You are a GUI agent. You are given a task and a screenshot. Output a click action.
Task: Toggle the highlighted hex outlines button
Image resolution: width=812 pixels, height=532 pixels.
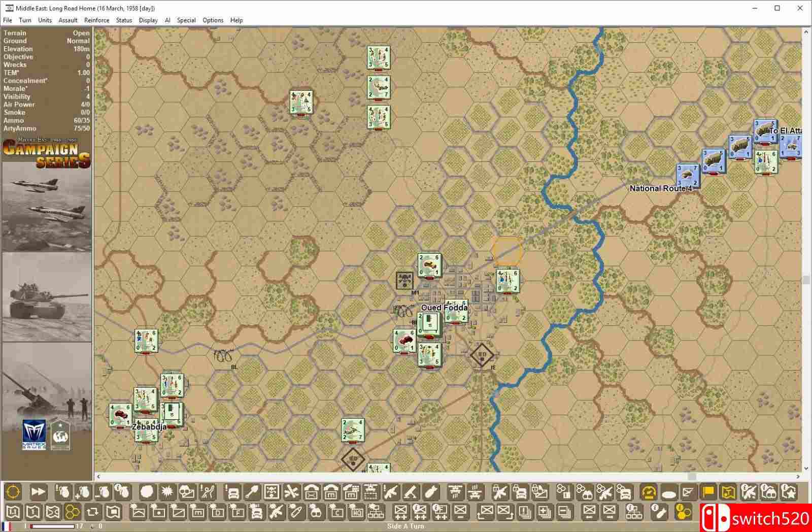coord(73,512)
